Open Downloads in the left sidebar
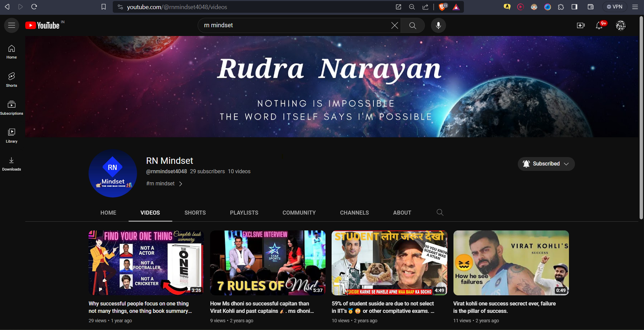This screenshot has height=330, width=644. (11, 164)
